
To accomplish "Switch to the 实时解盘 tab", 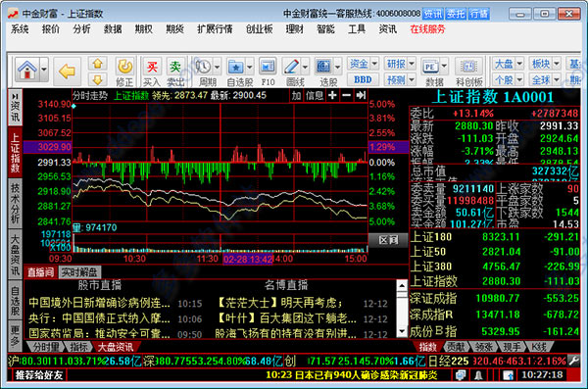I will click(79, 272).
